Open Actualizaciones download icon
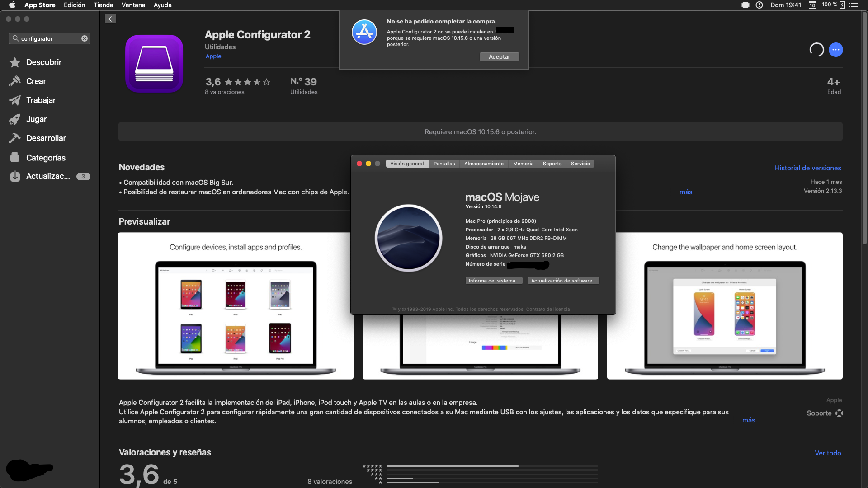Screen dimensions: 868x488 tap(15, 176)
